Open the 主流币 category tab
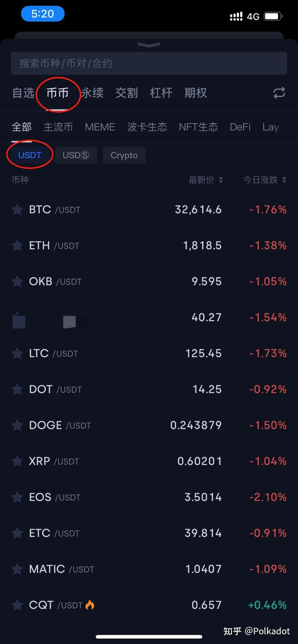 [58, 127]
